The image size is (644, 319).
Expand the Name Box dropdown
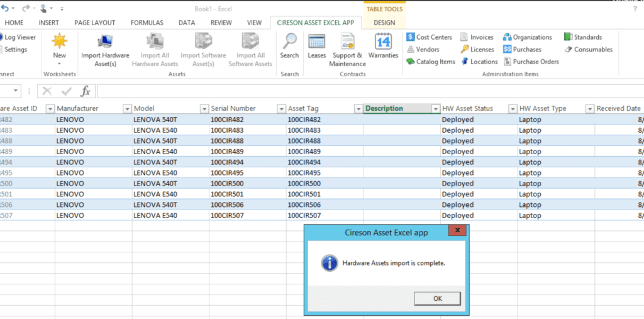[x=16, y=91]
